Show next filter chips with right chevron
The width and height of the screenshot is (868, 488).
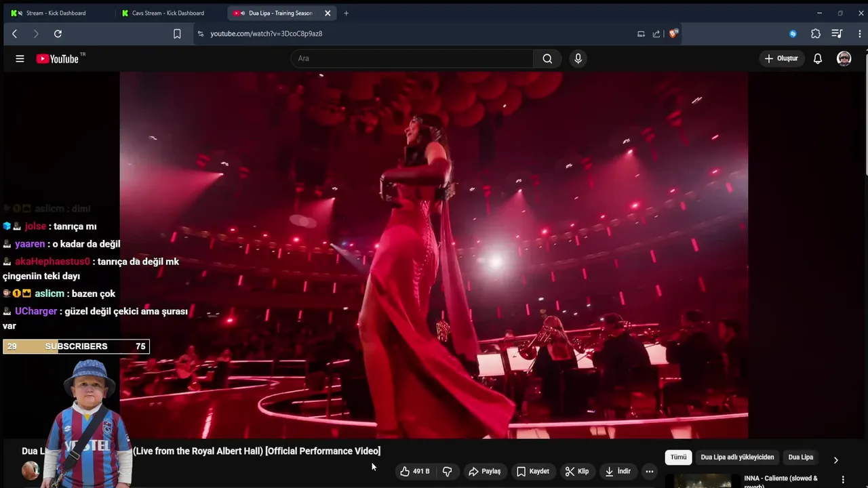point(835,460)
